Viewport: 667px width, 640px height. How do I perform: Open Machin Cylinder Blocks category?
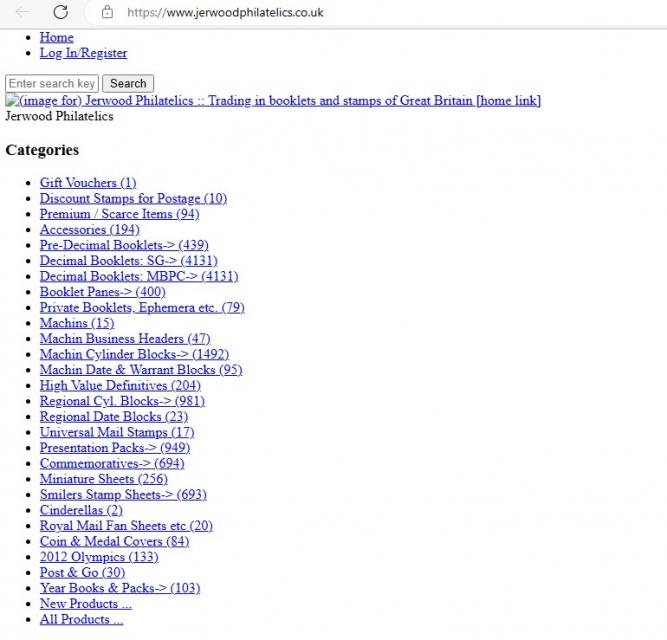coord(134,355)
